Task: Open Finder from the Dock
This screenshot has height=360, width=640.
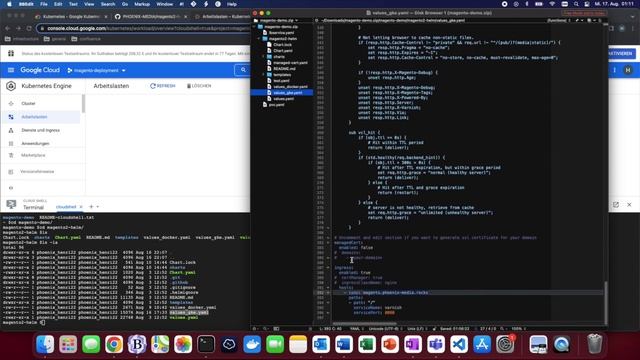Action: [45, 344]
